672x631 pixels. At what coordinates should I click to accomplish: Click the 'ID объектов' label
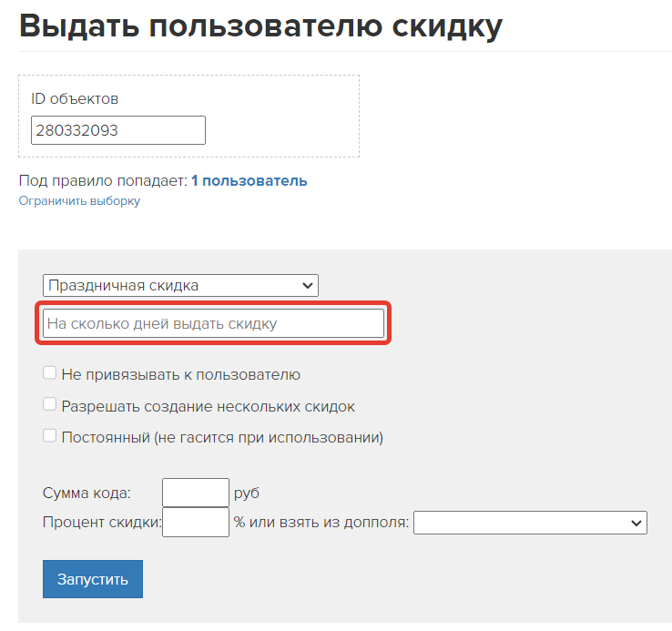[x=75, y=99]
